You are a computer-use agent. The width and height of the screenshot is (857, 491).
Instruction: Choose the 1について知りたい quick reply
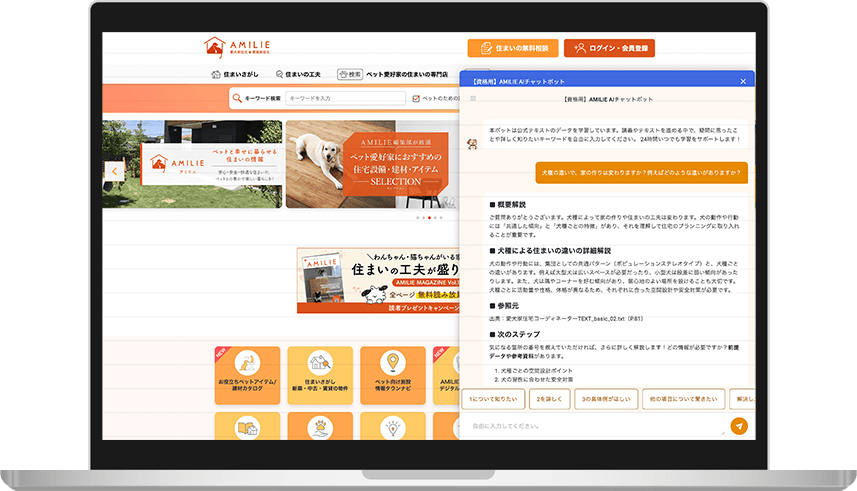point(493,399)
